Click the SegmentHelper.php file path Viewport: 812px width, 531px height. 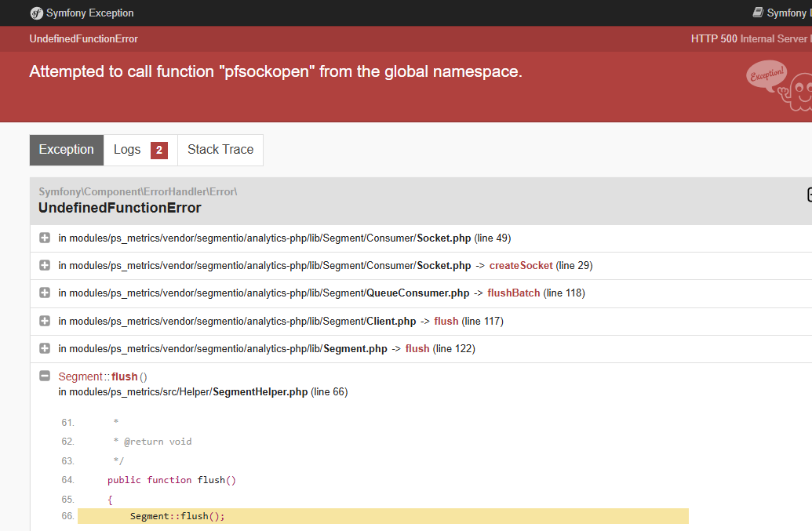(x=183, y=392)
